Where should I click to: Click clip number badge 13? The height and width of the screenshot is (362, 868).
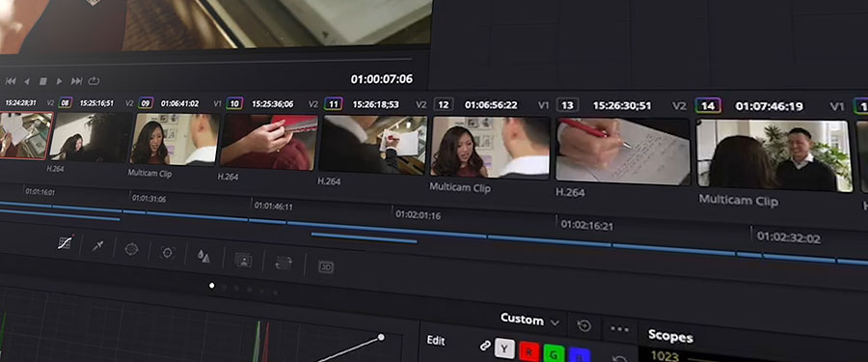[567, 105]
